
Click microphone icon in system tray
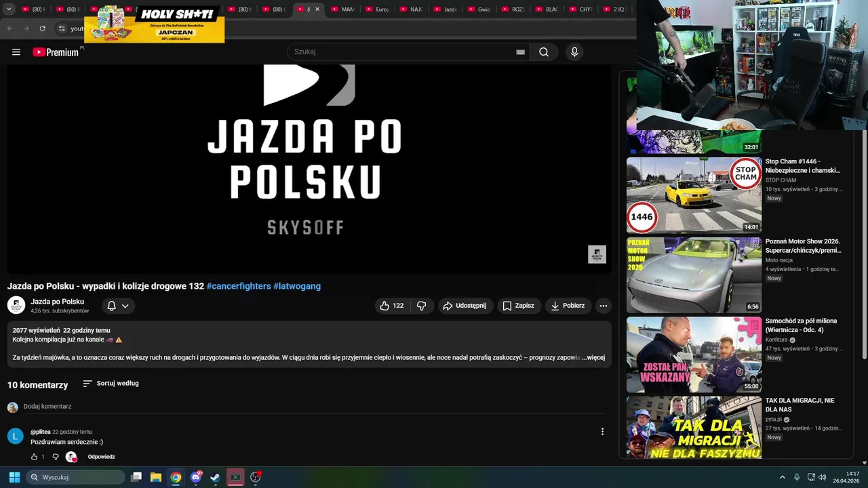pyautogui.click(x=797, y=477)
